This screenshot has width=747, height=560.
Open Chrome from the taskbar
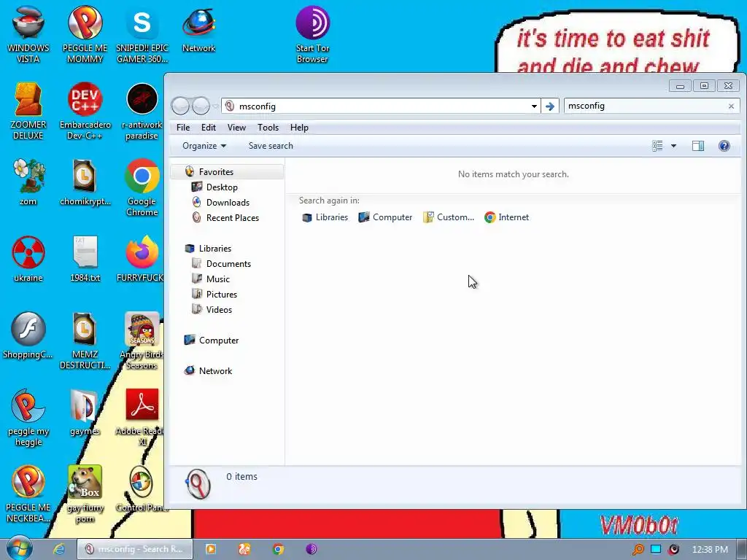278,549
